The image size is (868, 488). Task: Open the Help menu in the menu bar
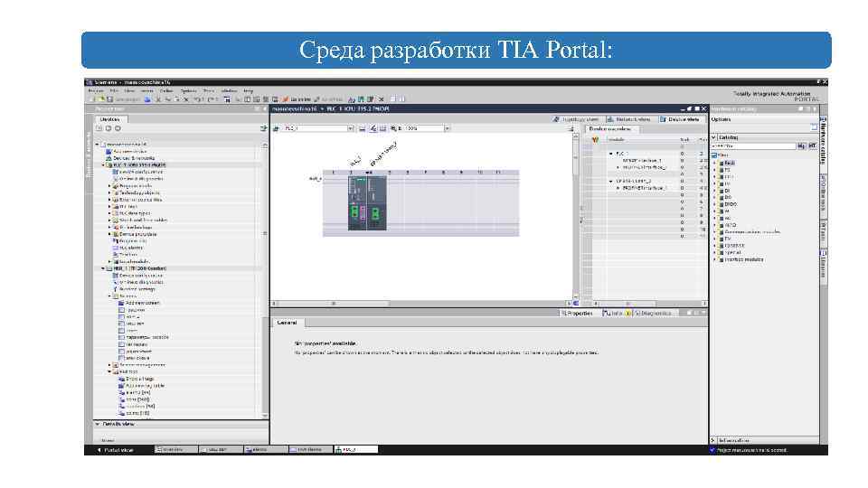249,90
